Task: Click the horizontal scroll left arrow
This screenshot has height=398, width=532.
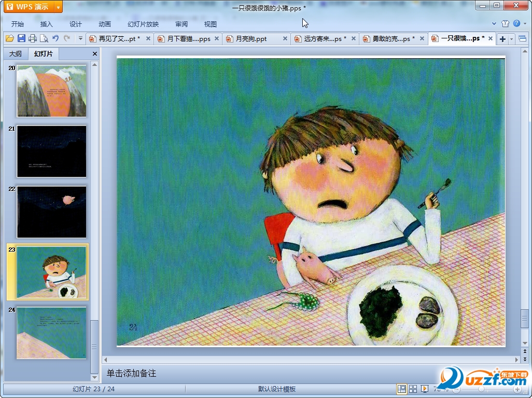Action: tap(105, 359)
